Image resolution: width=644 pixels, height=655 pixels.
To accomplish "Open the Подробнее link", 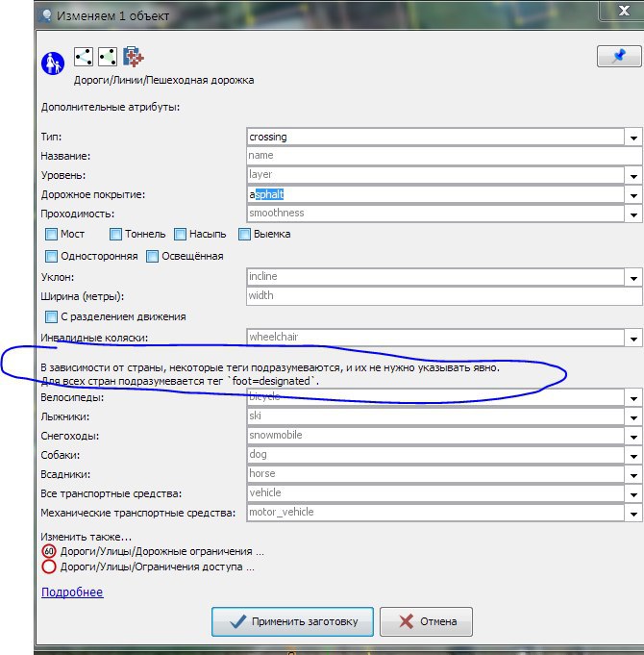I will pos(72,592).
